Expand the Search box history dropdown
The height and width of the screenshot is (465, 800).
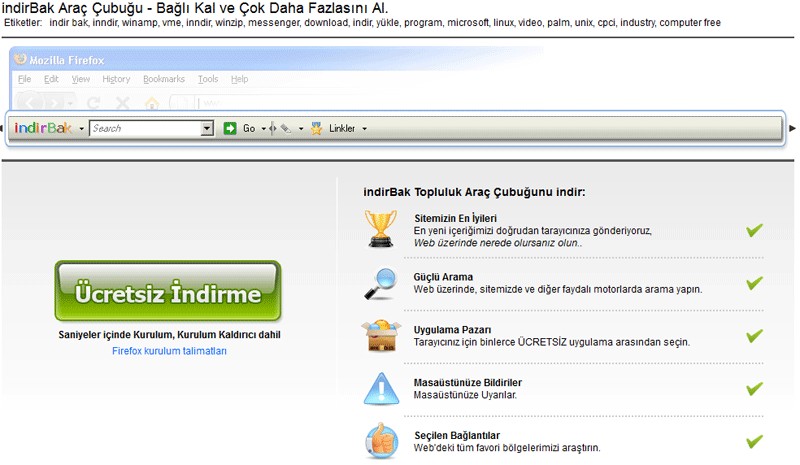(x=207, y=128)
